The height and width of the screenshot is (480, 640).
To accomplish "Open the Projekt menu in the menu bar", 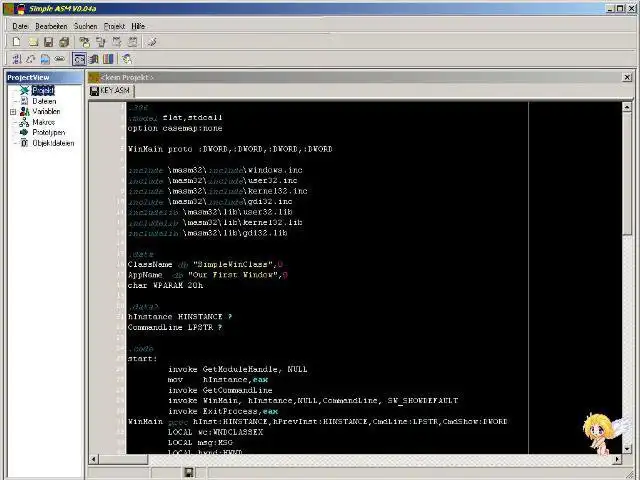I will point(114,26).
